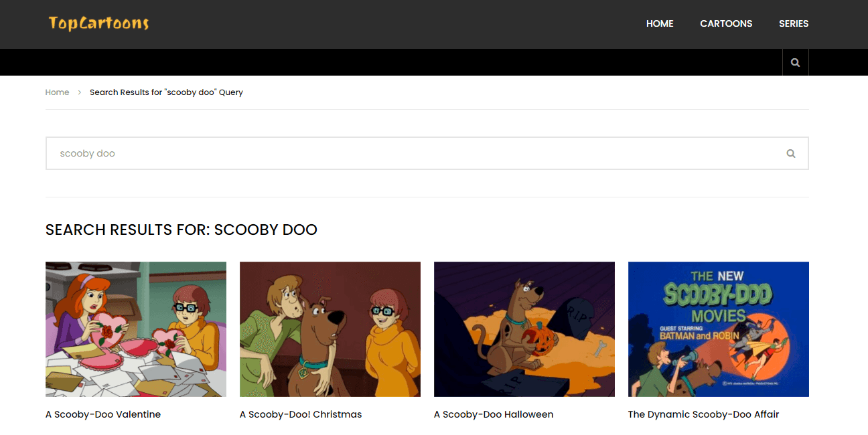Open the SERIES menu item
The height and width of the screenshot is (435, 868).
coord(794,23)
